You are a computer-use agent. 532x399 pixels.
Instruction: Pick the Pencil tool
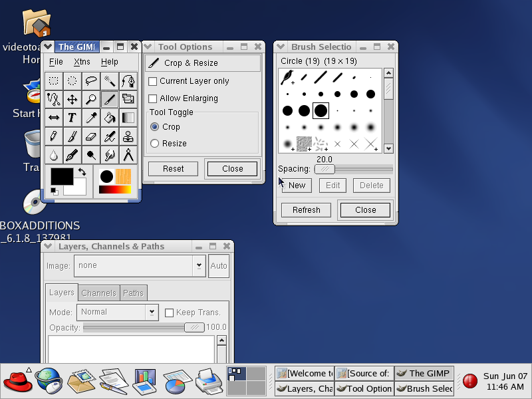point(54,137)
